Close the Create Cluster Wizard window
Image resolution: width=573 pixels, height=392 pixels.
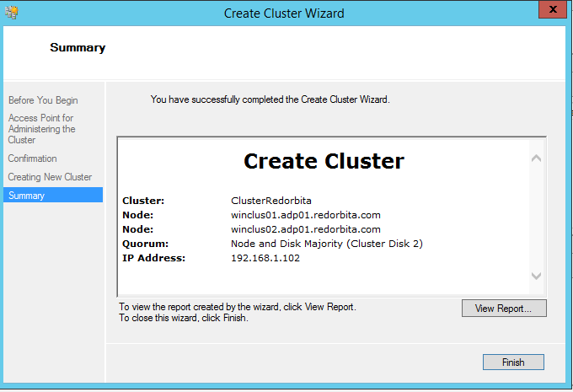pos(551,11)
